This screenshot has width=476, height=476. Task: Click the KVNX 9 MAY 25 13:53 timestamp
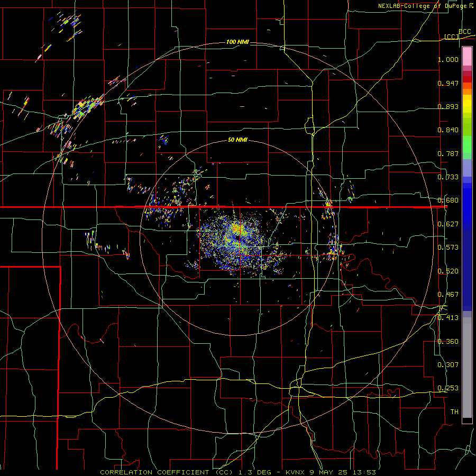[331, 472]
